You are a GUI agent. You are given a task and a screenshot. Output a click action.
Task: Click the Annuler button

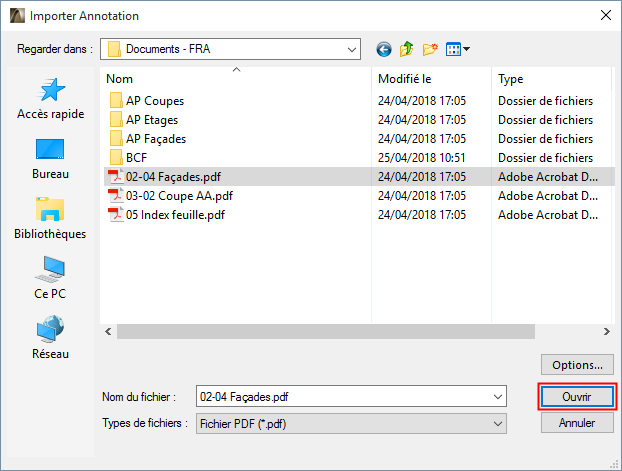click(576, 423)
